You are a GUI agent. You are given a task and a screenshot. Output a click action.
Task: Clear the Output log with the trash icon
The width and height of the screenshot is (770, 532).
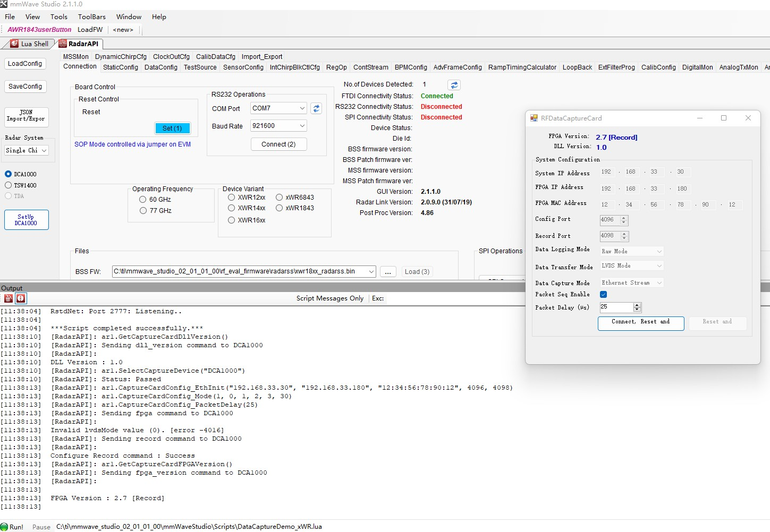point(9,298)
